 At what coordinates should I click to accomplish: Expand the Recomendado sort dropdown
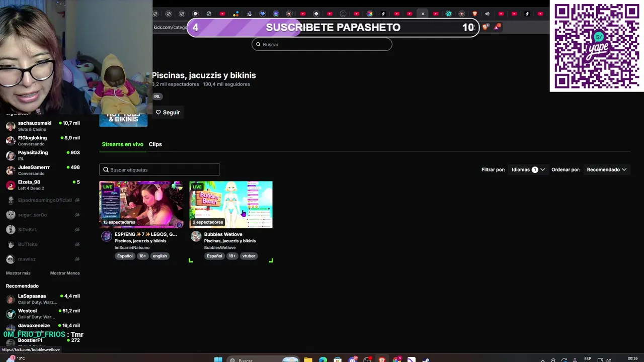(606, 169)
